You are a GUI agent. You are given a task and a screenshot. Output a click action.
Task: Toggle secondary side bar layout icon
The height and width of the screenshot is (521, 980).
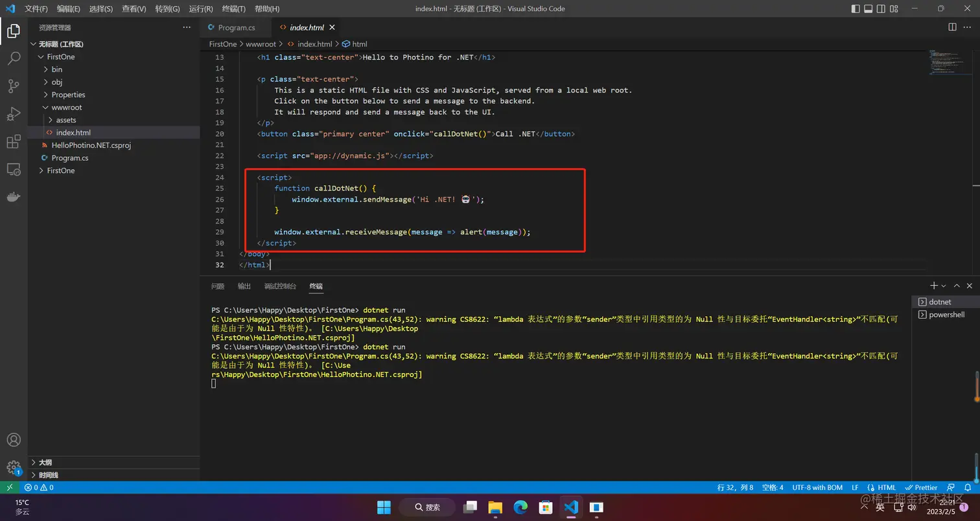(881, 8)
